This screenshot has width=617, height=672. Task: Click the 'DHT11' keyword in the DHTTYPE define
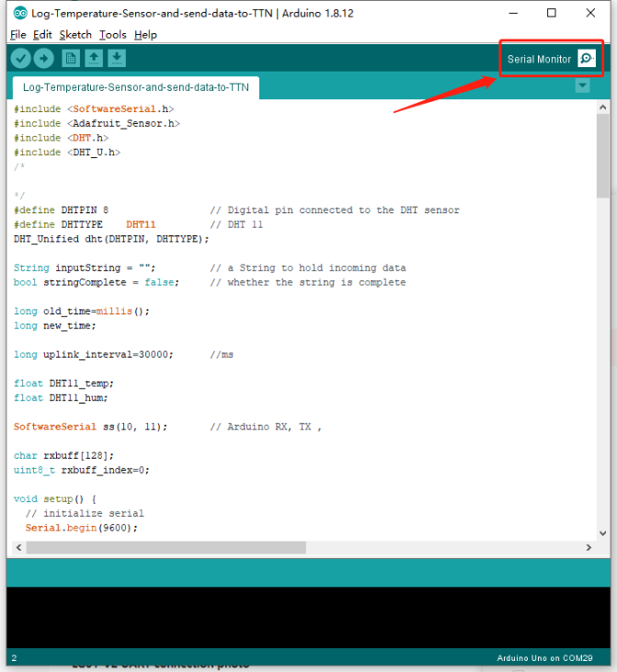[141, 224]
